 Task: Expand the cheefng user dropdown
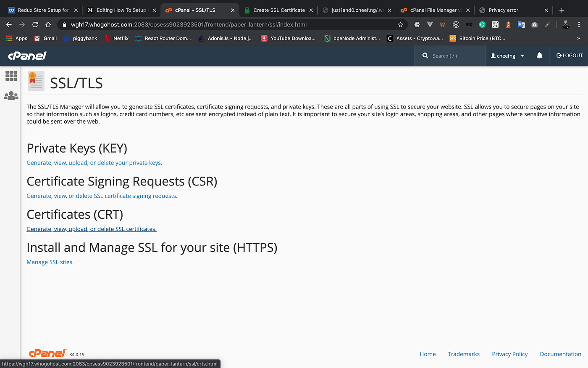click(507, 56)
